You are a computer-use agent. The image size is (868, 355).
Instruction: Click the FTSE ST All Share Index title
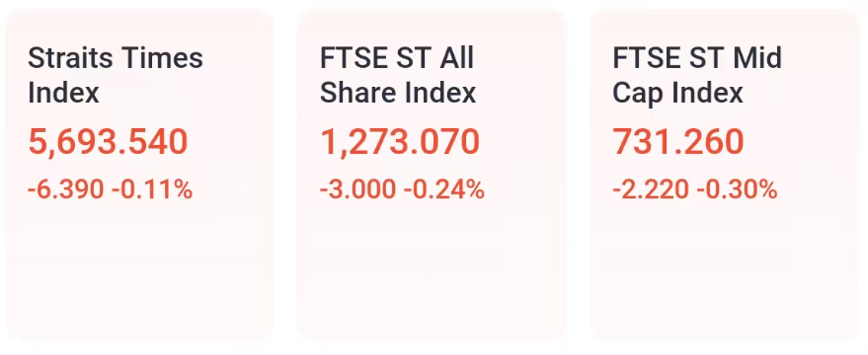tap(398, 75)
